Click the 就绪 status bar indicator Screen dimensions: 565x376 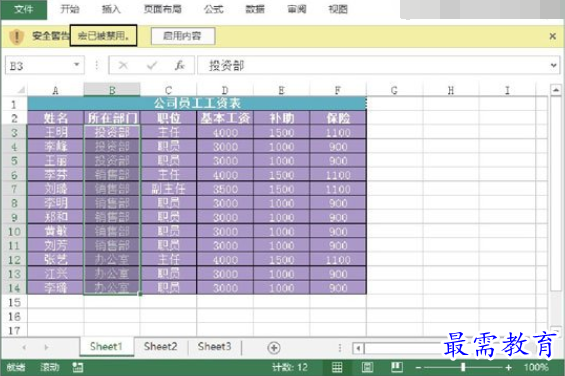coord(15,367)
